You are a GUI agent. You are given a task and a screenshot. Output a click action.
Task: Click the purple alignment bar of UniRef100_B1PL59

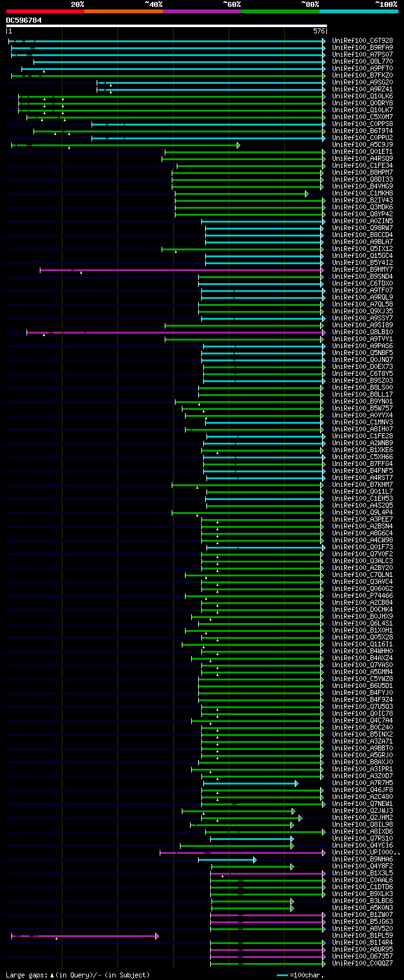(85, 936)
